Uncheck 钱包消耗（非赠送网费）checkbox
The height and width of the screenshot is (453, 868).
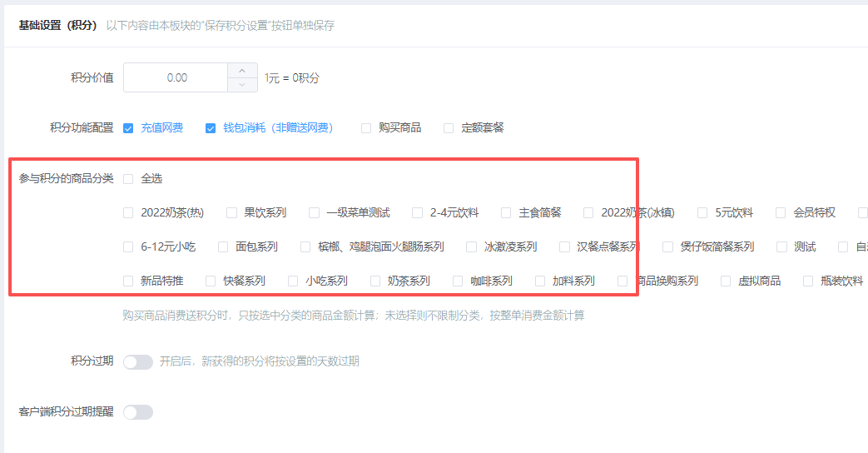pyautogui.click(x=211, y=128)
